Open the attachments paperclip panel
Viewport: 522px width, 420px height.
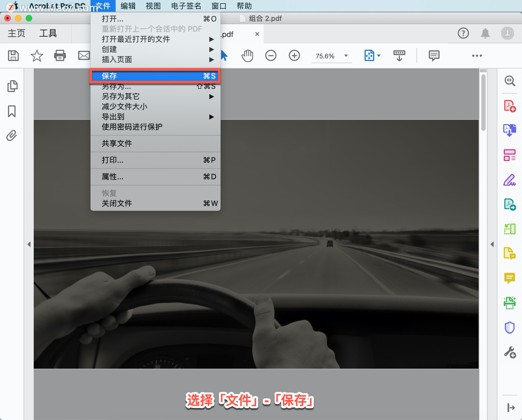12,135
